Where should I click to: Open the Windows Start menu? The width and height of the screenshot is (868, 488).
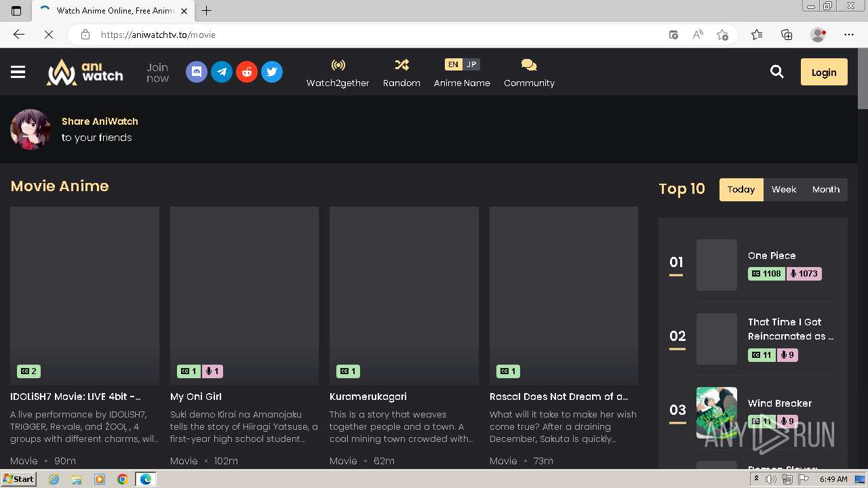[x=18, y=479]
